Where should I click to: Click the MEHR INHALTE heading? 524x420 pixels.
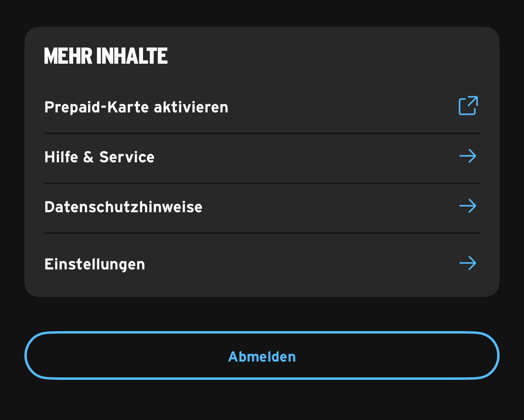coord(106,56)
